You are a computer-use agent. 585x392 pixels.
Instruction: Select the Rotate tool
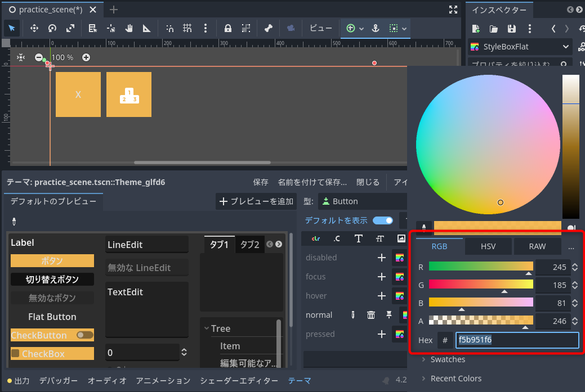point(52,28)
